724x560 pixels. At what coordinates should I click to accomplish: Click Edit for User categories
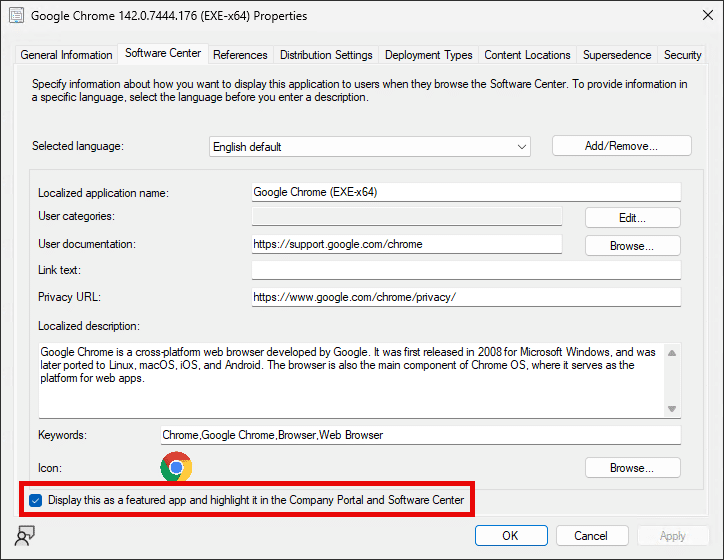632,217
